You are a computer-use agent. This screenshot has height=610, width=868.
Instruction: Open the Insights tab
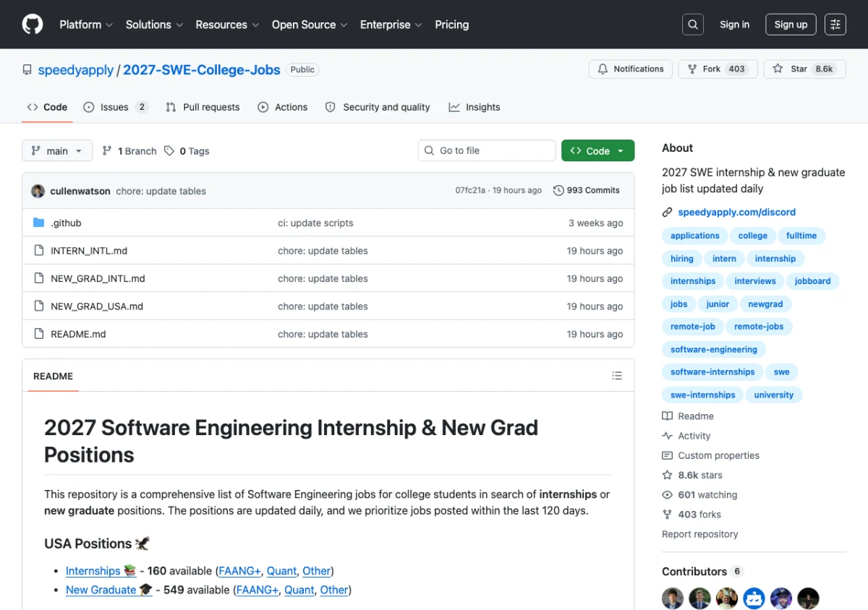[x=475, y=107]
